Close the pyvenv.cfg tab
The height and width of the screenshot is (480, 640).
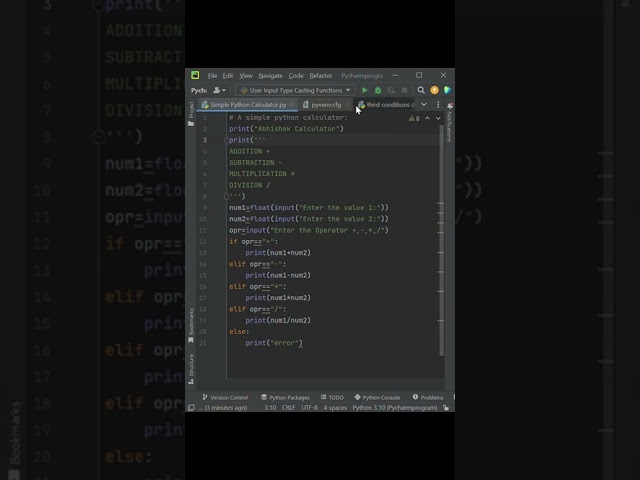pos(347,105)
